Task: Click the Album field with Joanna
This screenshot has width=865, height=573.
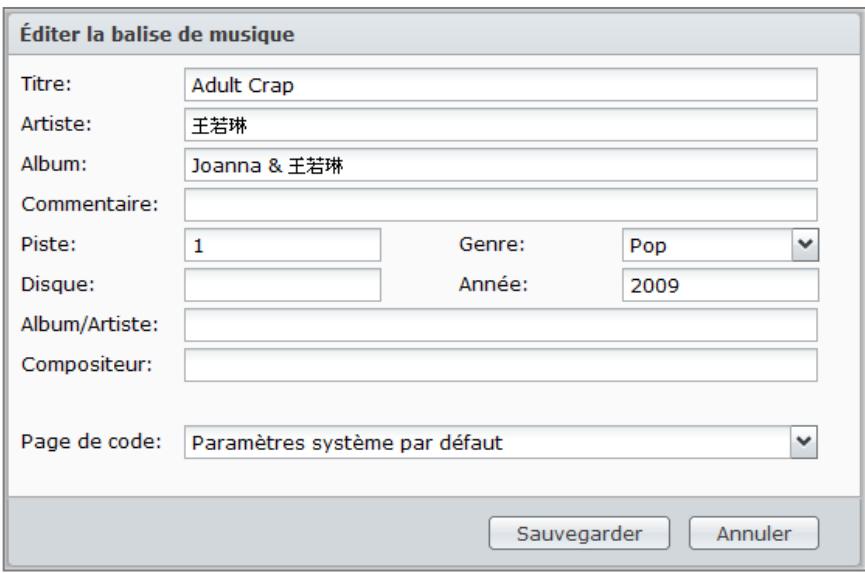Action: (500, 165)
